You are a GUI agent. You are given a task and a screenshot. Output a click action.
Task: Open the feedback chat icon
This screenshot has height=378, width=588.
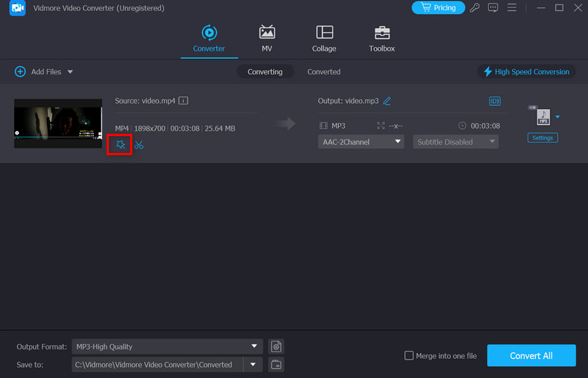493,8
